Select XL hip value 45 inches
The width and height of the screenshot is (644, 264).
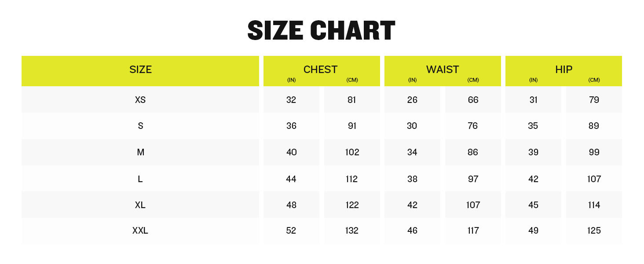coord(533,205)
